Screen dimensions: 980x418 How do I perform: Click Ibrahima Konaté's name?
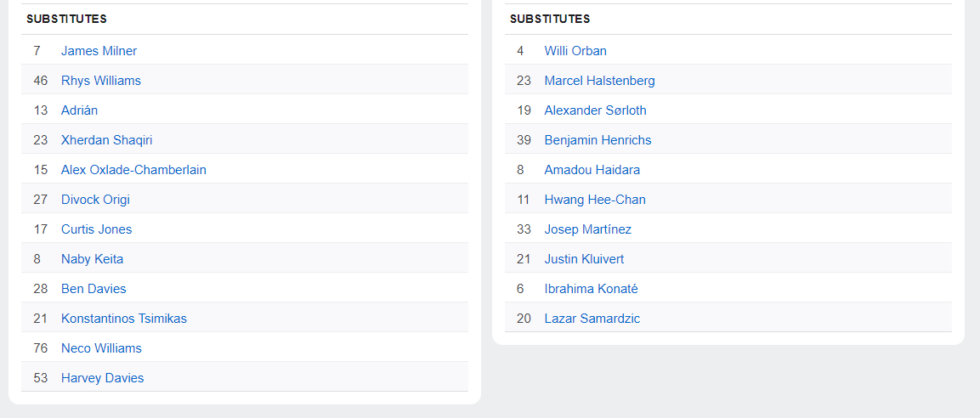click(591, 289)
